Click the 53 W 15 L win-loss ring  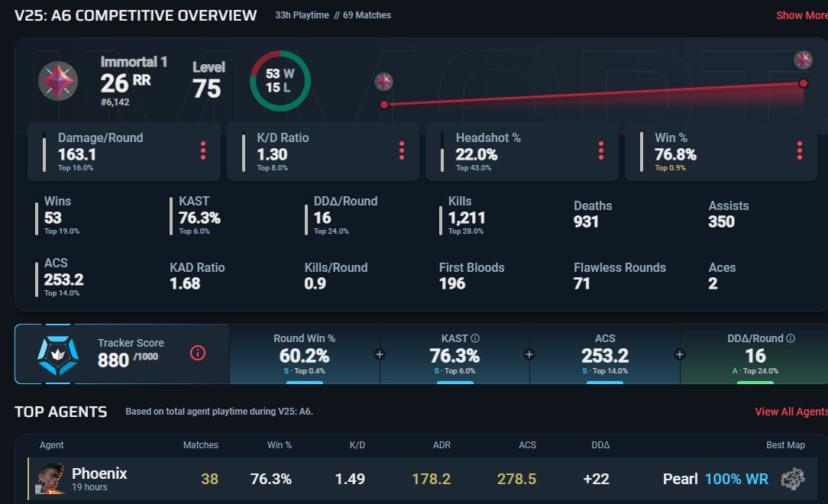point(280,81)
